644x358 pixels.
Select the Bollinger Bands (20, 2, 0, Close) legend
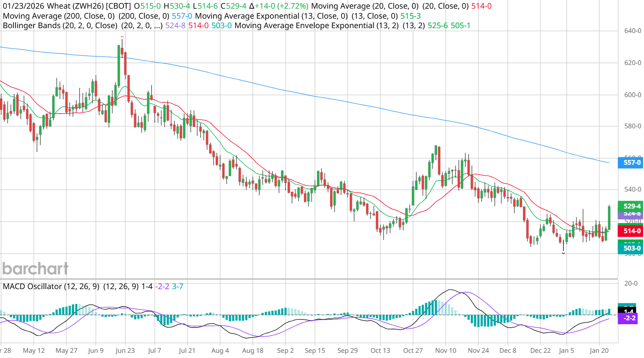(x=60, y=26)
